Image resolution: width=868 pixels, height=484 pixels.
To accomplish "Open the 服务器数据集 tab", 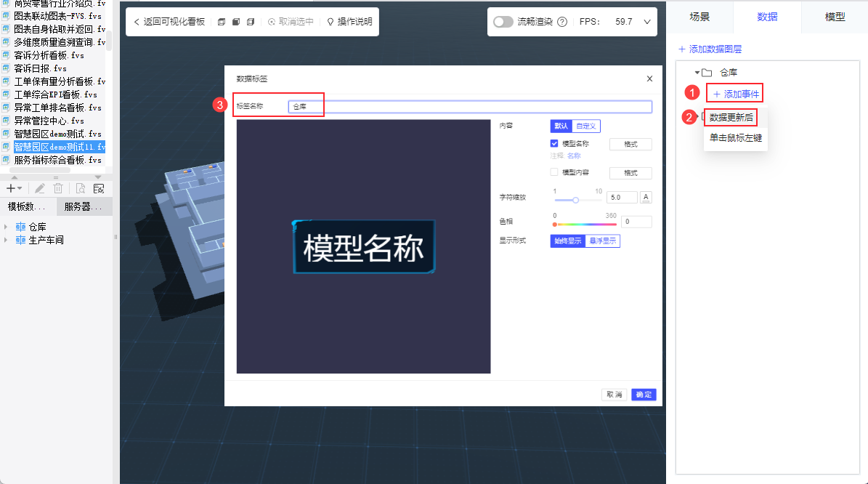I will [x=84, y=206].
